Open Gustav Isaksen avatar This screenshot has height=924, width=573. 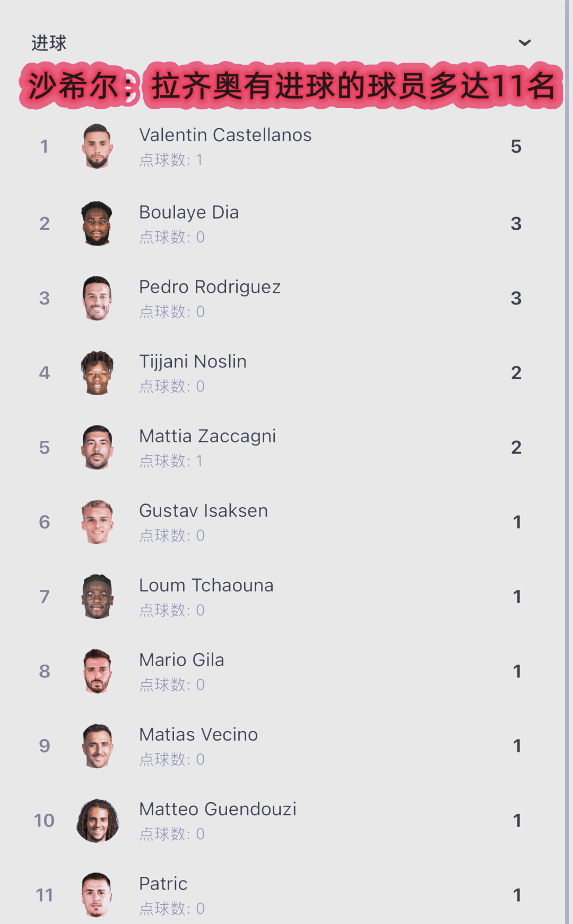pyautogui.click(x=97, y=522)
